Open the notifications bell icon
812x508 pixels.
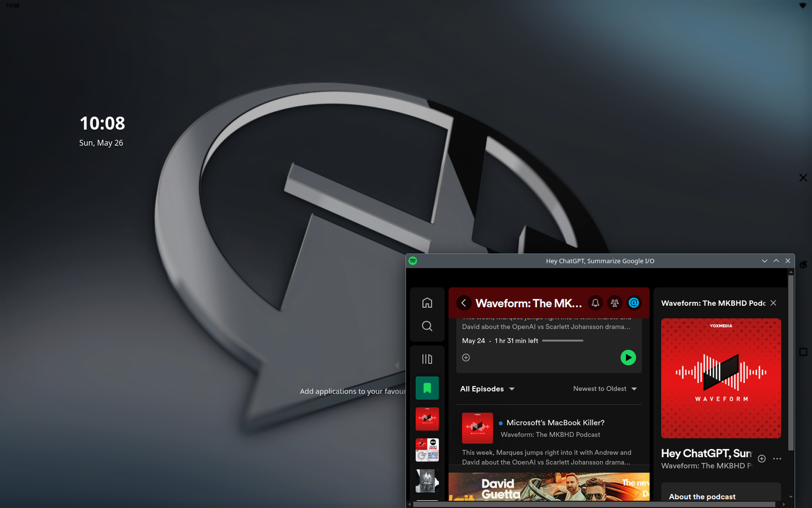tap(595, 303)
